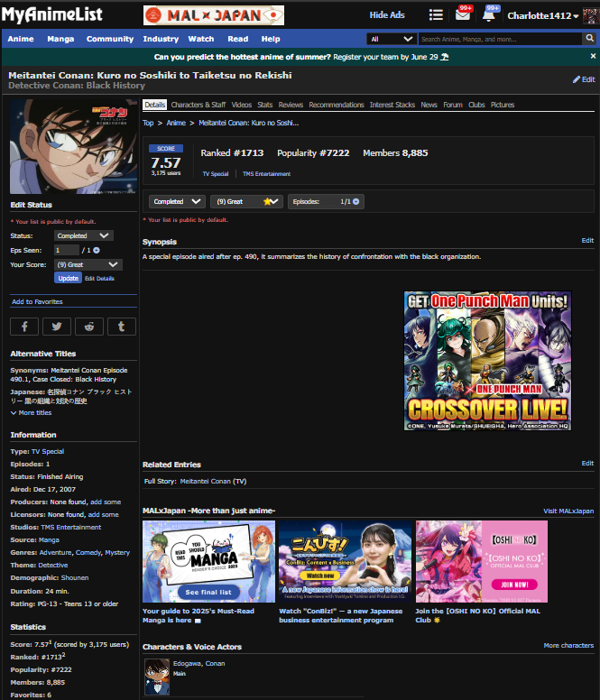This screenshot has width=600, height=700.
Task: Open the sidebar Your Score dropdown
Action: point(88,264)
